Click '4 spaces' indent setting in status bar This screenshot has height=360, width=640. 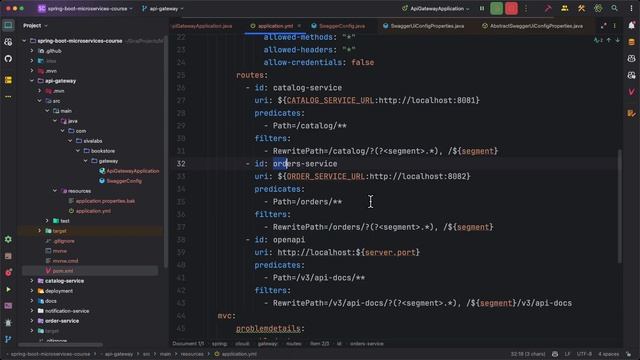pyautogui.click(x=609, y=354)
